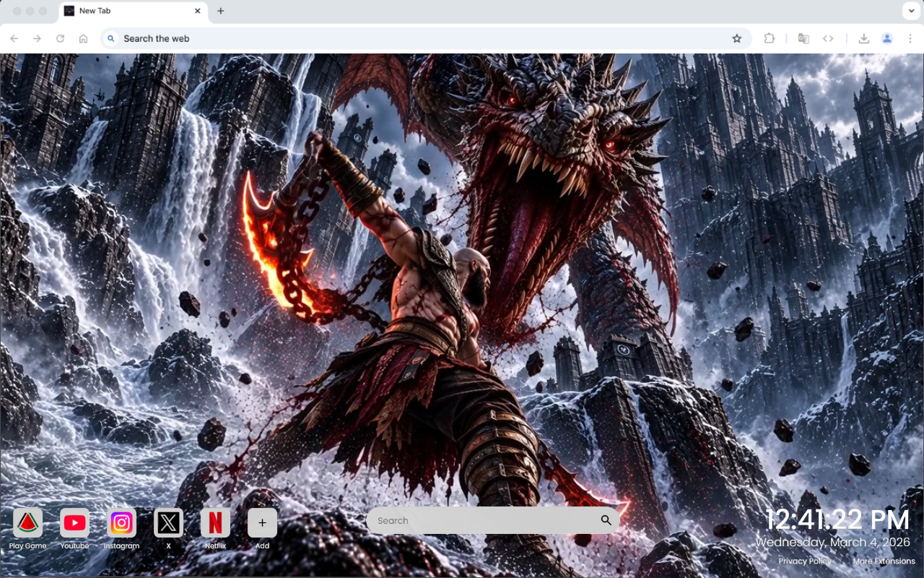Open the browser home page
This screenshot has height=578, width=924.
tap(83, 38)
